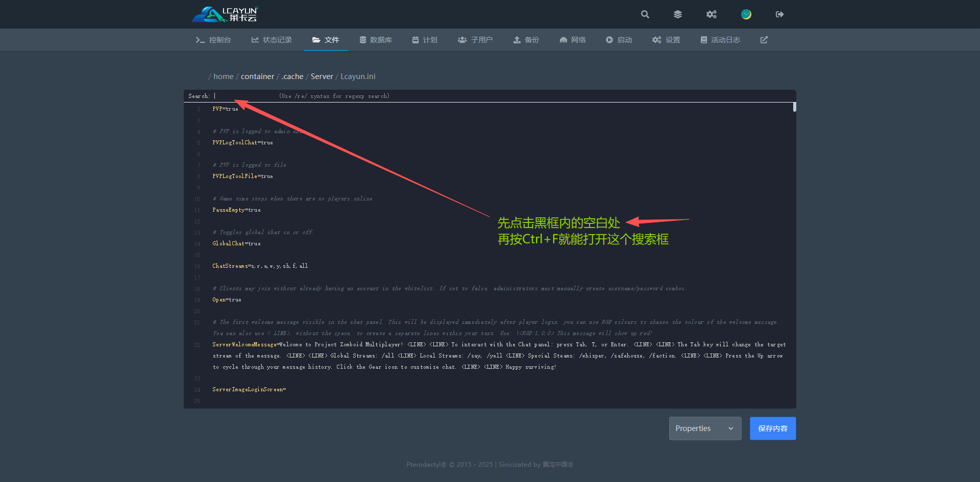
Task: Click the Lcayun logo
Action: (x=225, y=14)
